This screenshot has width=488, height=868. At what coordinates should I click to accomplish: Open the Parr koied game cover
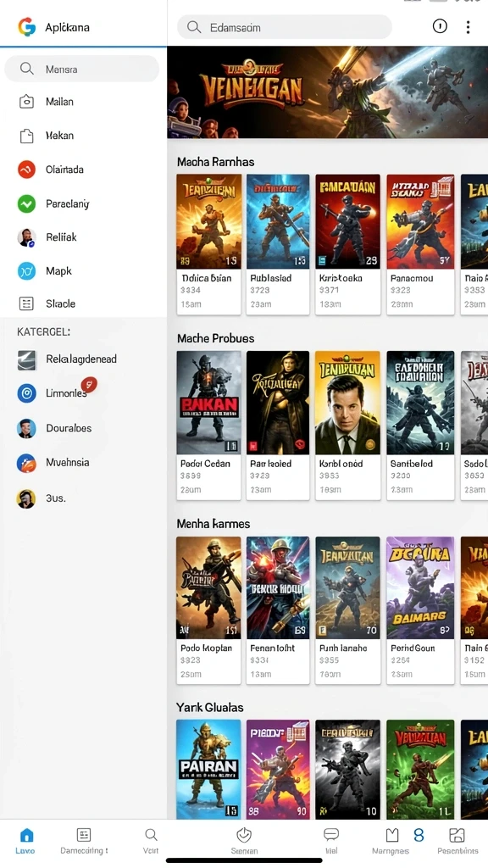(278, 403)
